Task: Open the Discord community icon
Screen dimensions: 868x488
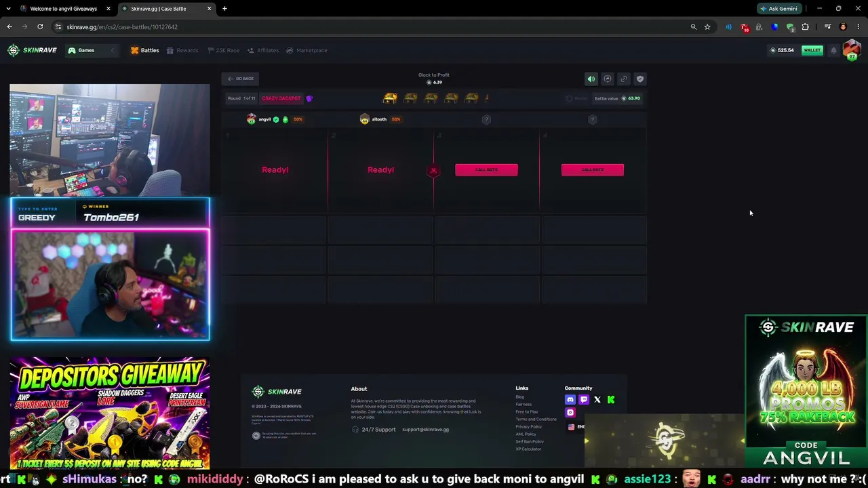Action: 570,400
